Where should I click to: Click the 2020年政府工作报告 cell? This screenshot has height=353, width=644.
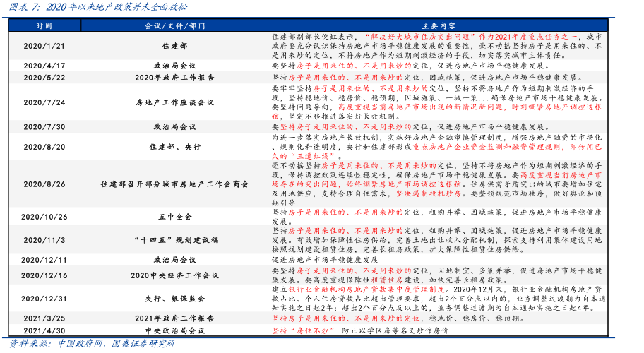point(174,76)
